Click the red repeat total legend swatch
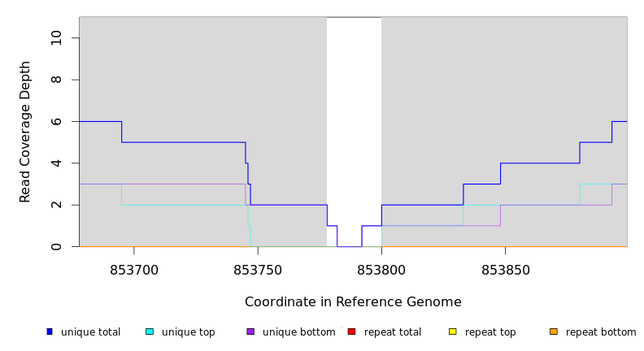Screen dimensions: 644x351 (x=351, y=331)
